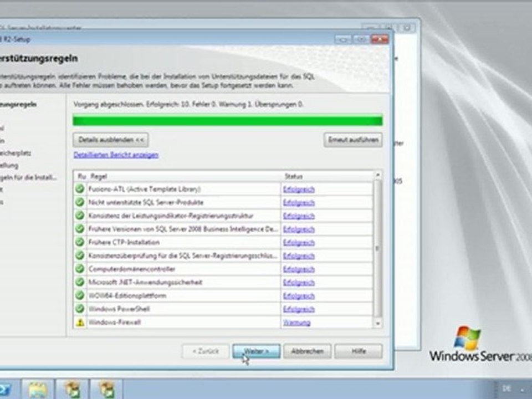Click the Hilfe button
This screenshot has width=532, height=399.
359,351
